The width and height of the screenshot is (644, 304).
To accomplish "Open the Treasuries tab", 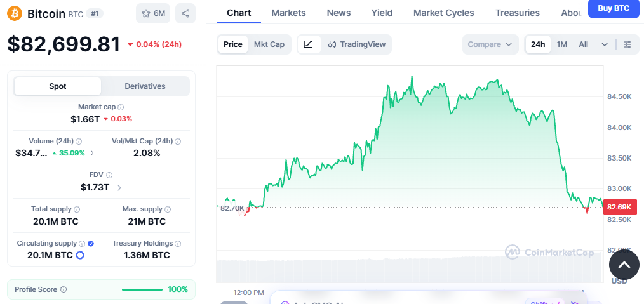I will (518, 13).
